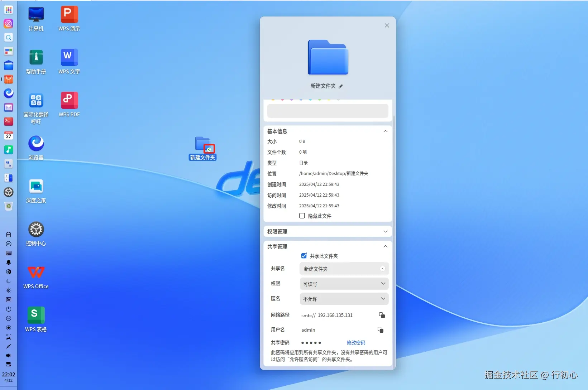Click the 修改密码 link
The image size is (588, 390).
pos(356,343)
